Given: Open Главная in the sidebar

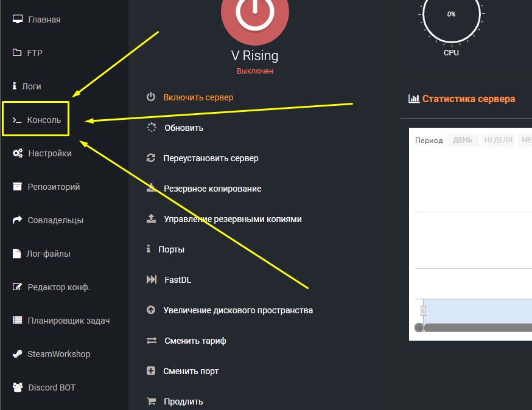Looking at the screenshot, I should point(44,19).
